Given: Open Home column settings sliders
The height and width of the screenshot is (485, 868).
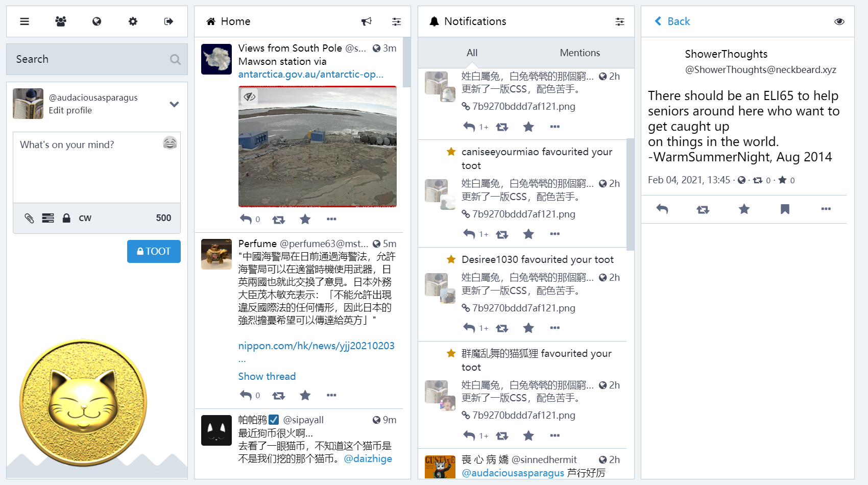Looking at the screenshot, I should coord(396,21).
